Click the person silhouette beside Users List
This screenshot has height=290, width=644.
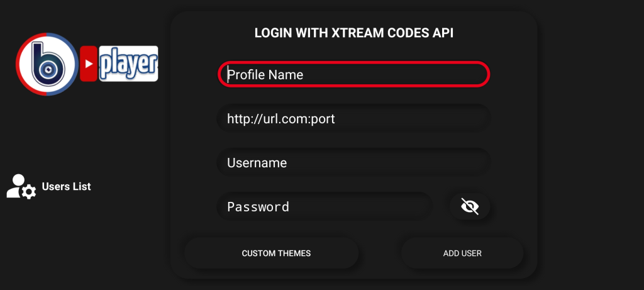click(x=16, y=185)
